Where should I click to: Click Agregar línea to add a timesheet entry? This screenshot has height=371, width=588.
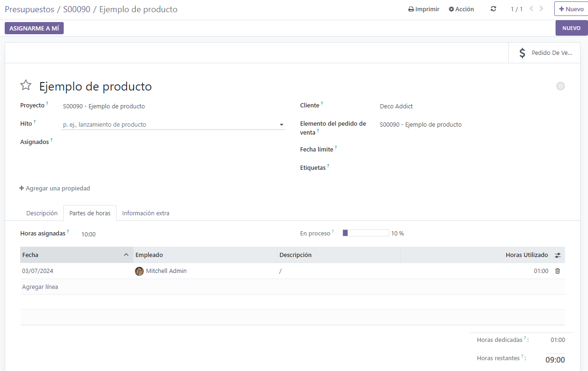pyautogui.click(x=40, y=287)
